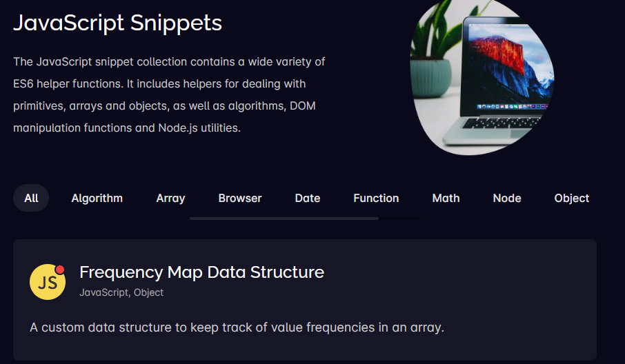Show Date snippets tab
The height and width of the screenshot is (364, 625).
pos(308,198)
